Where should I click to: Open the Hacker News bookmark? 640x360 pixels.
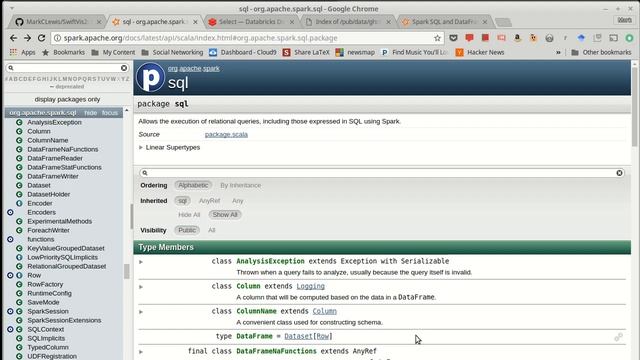pos(480,52)
